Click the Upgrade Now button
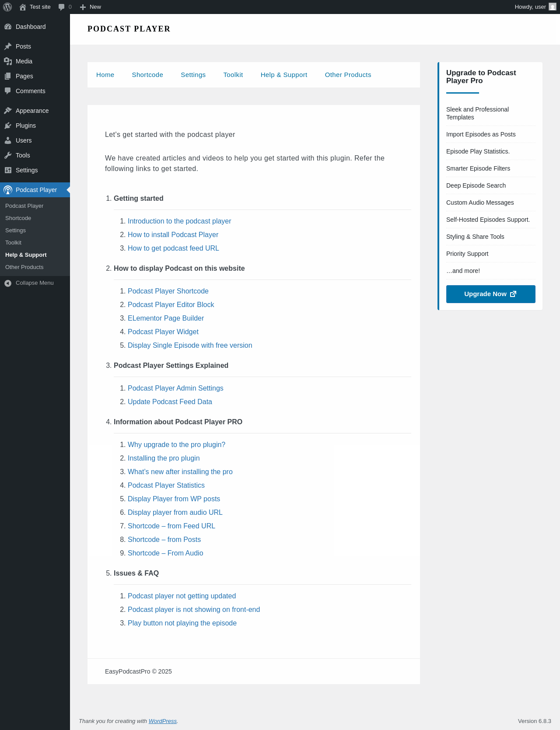 point(490,294)
